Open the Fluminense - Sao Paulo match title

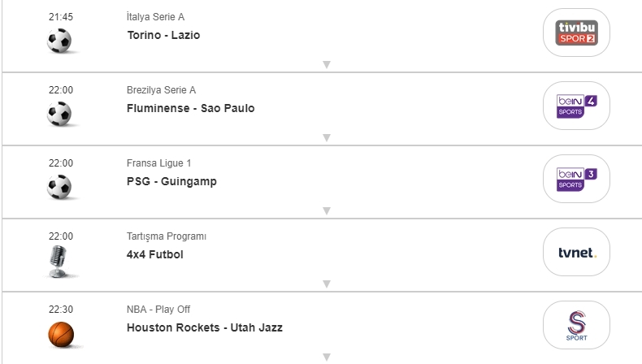[x=190, y=108]
